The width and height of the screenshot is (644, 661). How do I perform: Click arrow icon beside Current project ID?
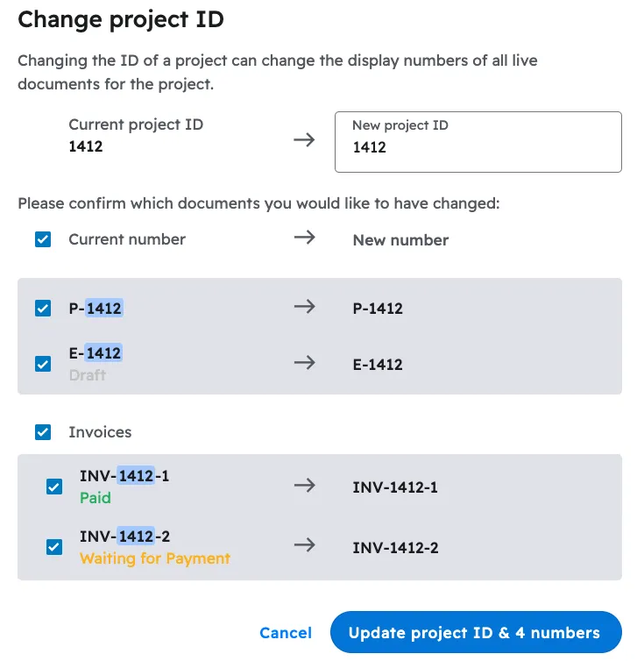pyautogui.click(x=304, y=139)
